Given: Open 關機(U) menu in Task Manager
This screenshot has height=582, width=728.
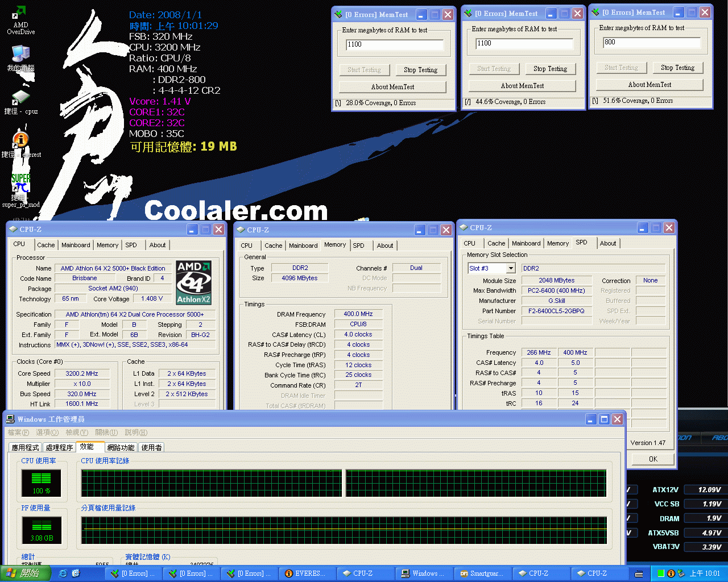Looking at the screenshot, I should coord(106,433).
